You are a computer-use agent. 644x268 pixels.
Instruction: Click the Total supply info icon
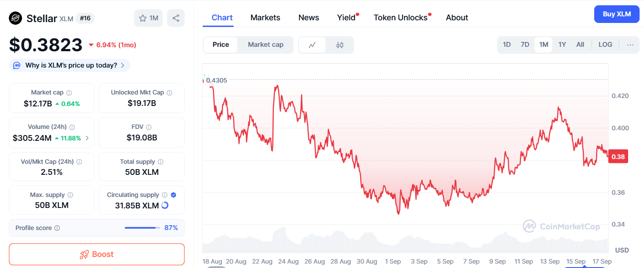160,162
